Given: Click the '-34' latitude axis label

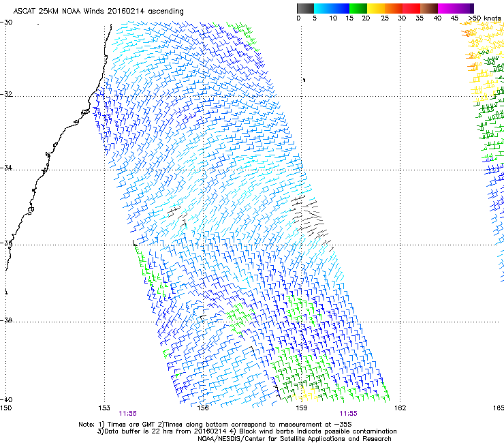Looking at the screenshot, I should click(6, 168).
